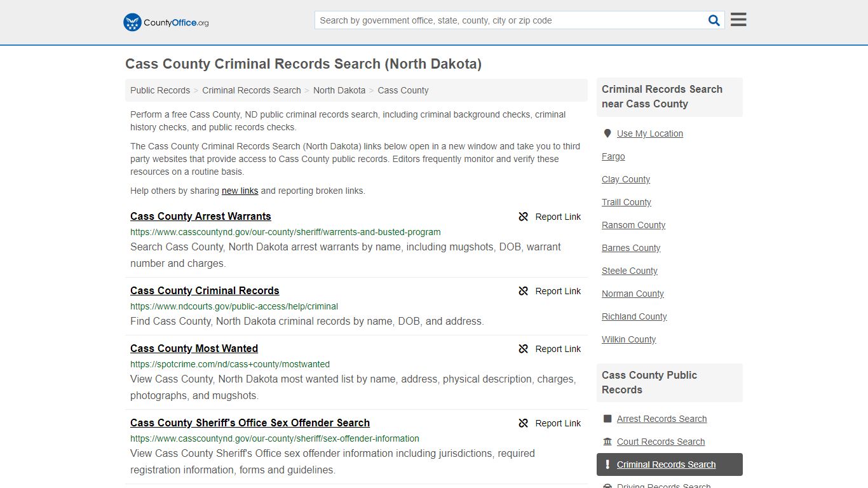Open Court Records Search sidebar item
Viewport: 868px width, 488px height.
661,442
